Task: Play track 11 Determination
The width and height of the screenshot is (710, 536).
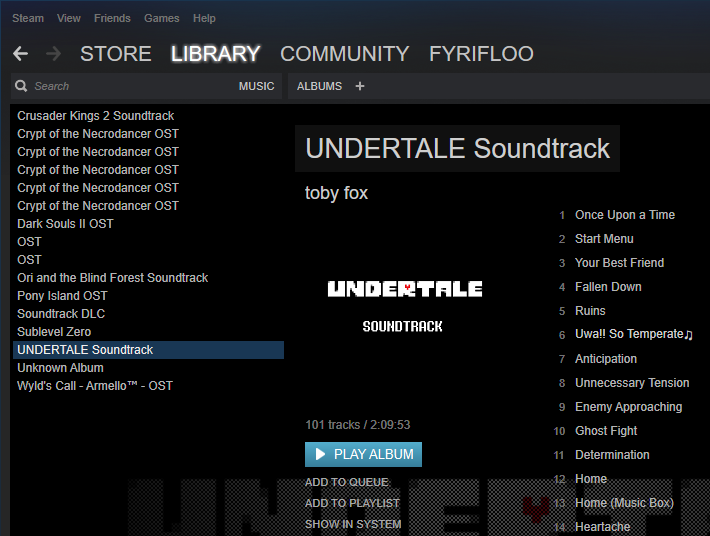Action: point(612,455)
